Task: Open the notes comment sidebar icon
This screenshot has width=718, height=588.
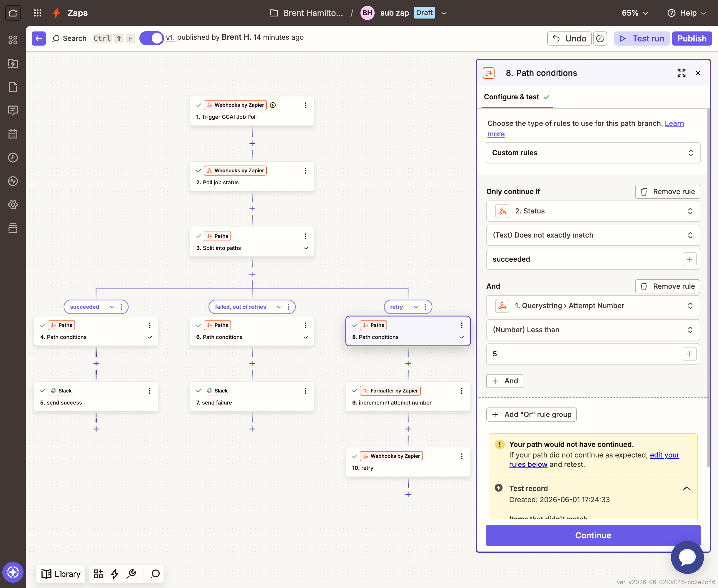Action: point(13,111)
